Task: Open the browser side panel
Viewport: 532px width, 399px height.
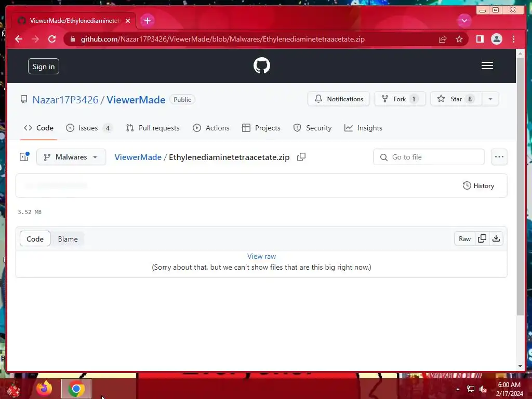Action: (x=480, y=39)
